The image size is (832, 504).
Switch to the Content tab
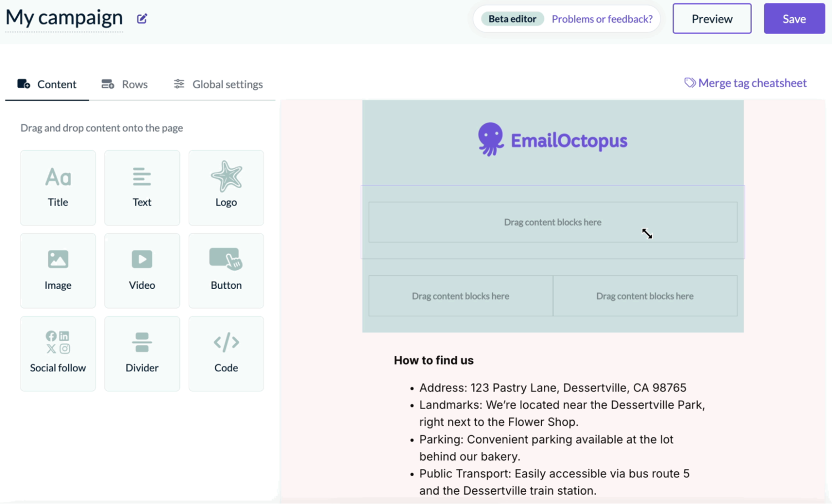coord(47,84)
